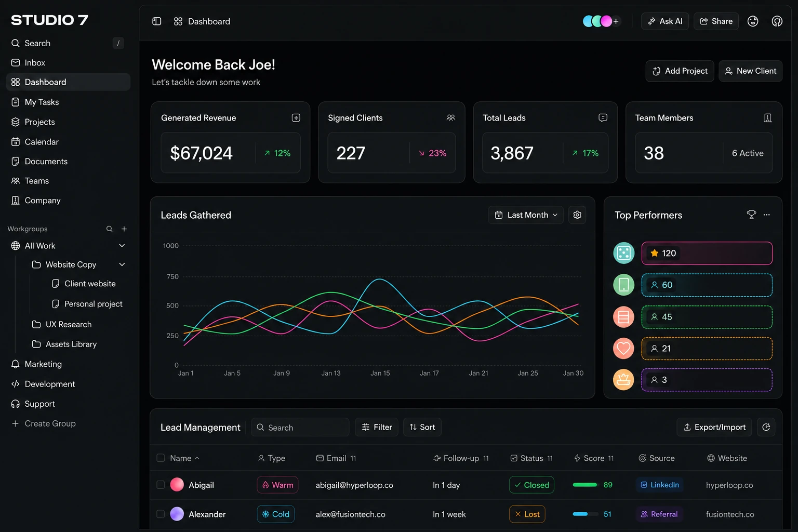798x532 pixels.
Task: Toggle the sidebar panel icon
Action: (157, 21)
